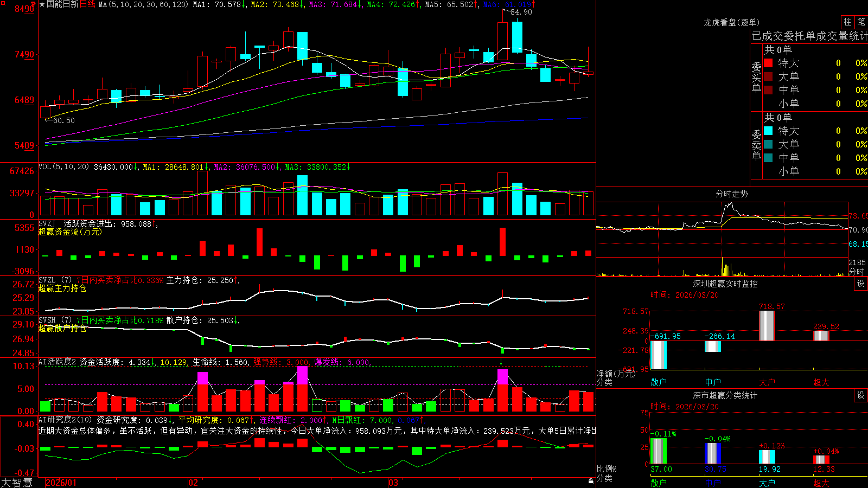Click the 活跃资金进出: 958.088 readout
This screenshot has width=868, height=488.
tap(110, 223)
